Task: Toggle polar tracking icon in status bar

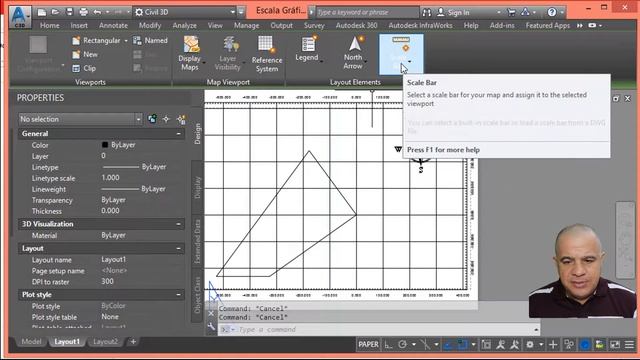Action: (402, 345)
